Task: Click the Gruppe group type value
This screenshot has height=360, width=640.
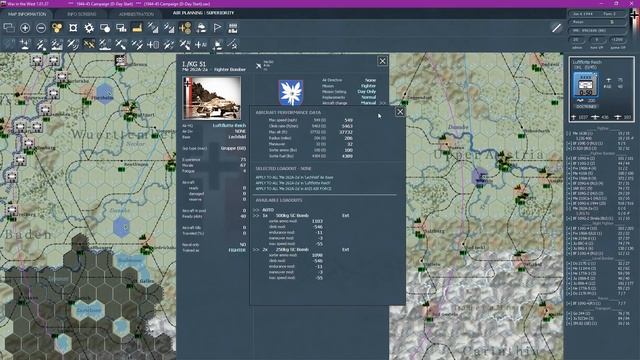Action: 233,148
